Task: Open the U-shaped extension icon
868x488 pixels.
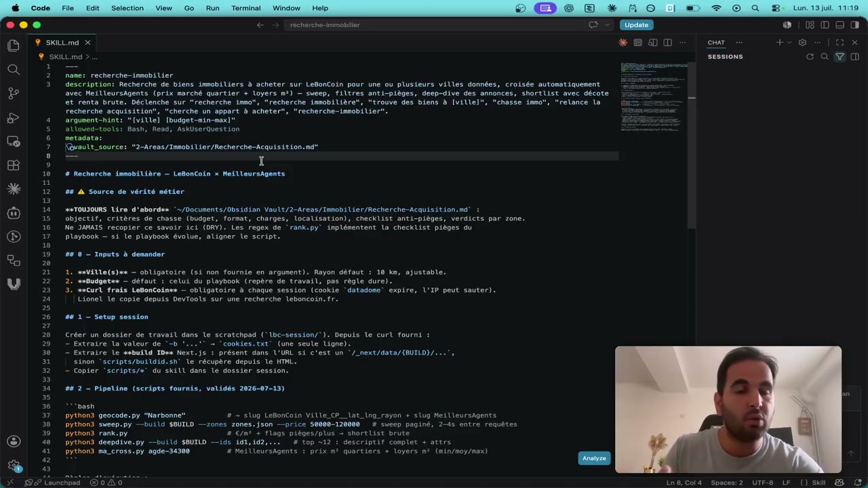Action: click(14, 284)
